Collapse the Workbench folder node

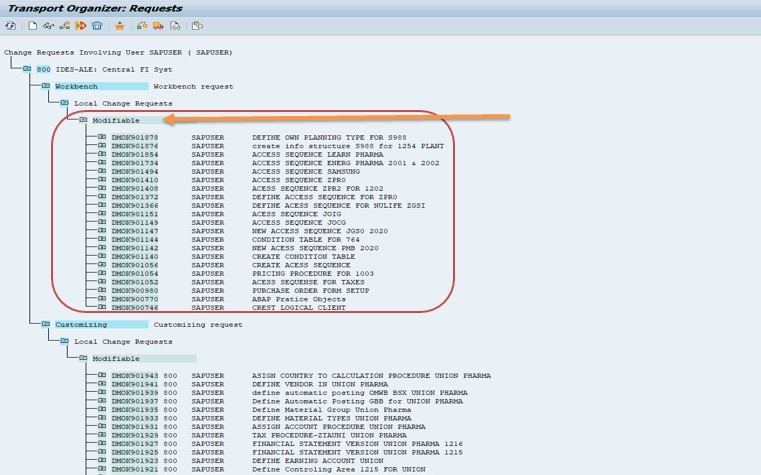tap(45, 86)
